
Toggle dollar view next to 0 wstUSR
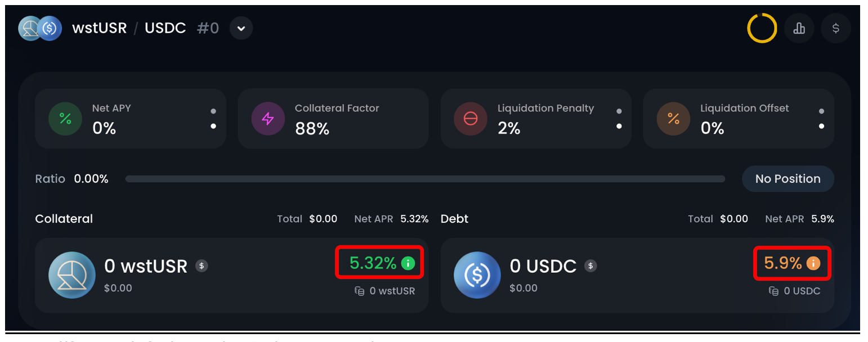tap(202, 265)
